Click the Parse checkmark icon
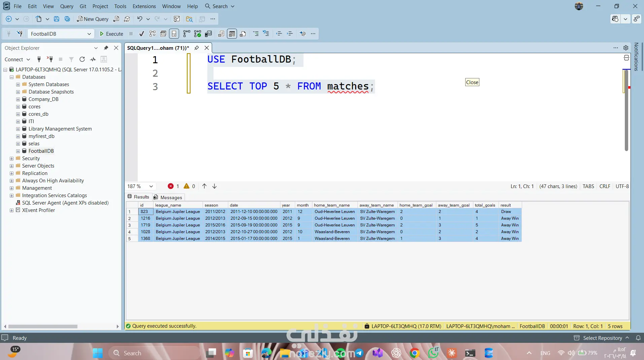The width and height of the screenshot is (644, 360). tap(142, 34)
